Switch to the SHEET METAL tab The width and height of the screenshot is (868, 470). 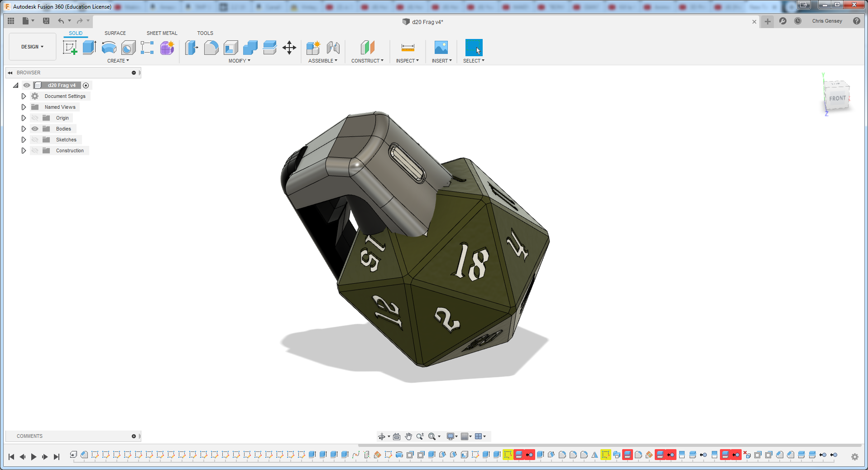[162, 33]
